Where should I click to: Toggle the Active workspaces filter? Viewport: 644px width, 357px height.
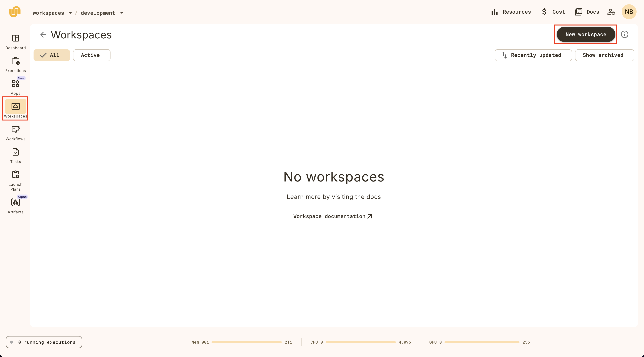[x=90, y=55]
